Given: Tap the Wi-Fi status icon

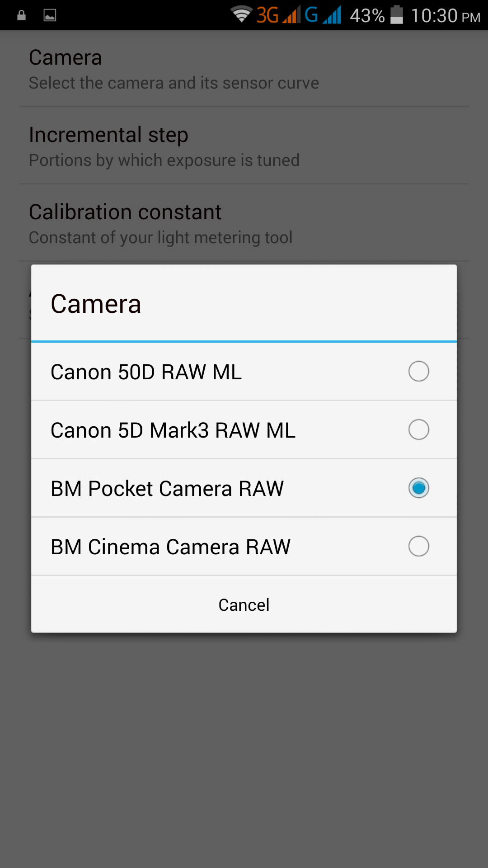Looking at the screenshot, I should coord(241,14).
